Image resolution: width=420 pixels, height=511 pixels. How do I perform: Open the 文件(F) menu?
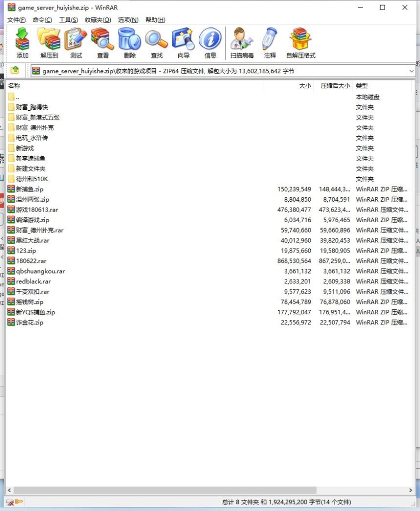coord(16,20)
